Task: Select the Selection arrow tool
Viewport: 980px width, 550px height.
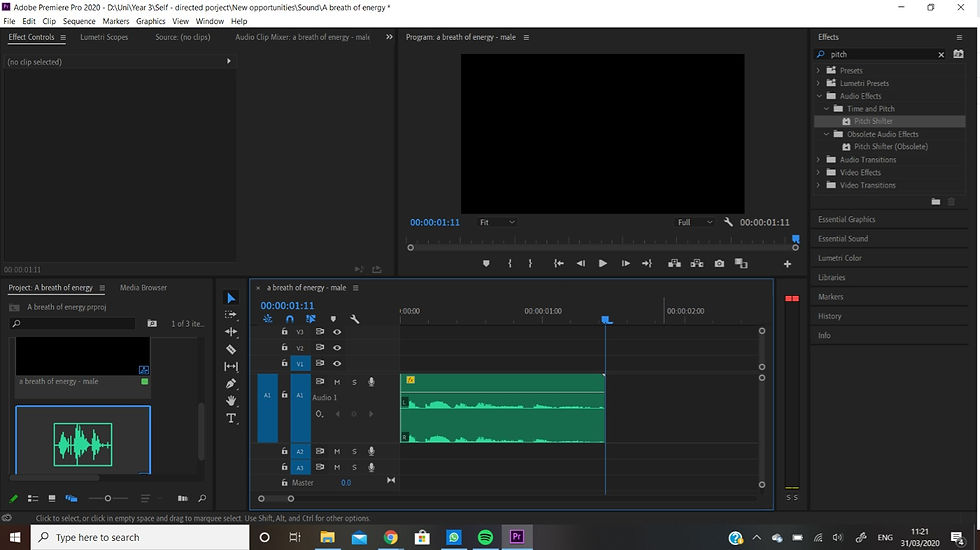Action: 231,298
